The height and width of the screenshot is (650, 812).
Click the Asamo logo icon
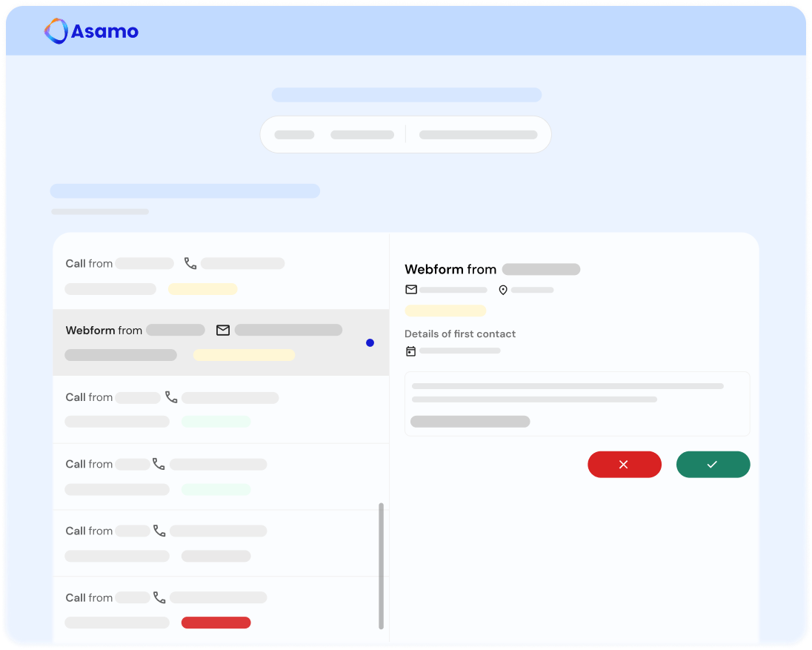(56, 31)
